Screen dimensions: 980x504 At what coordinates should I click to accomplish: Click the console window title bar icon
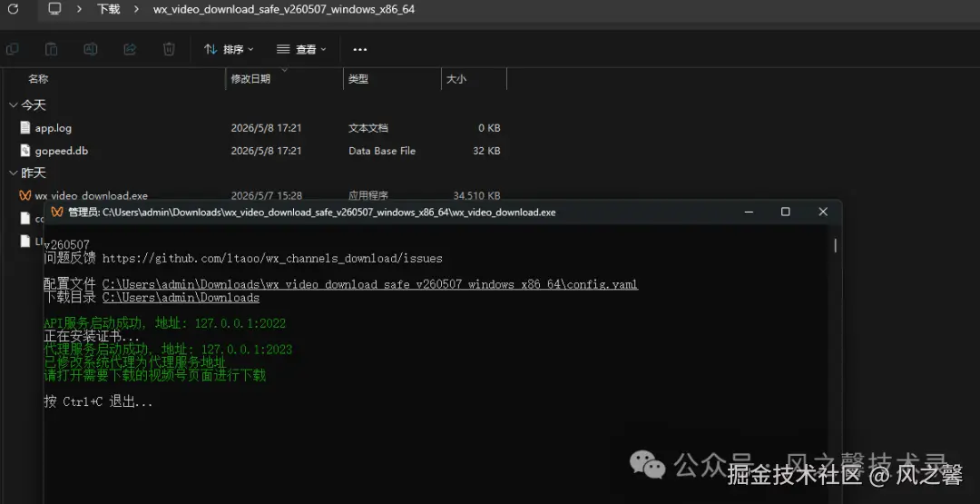click(x=57, y=212)
